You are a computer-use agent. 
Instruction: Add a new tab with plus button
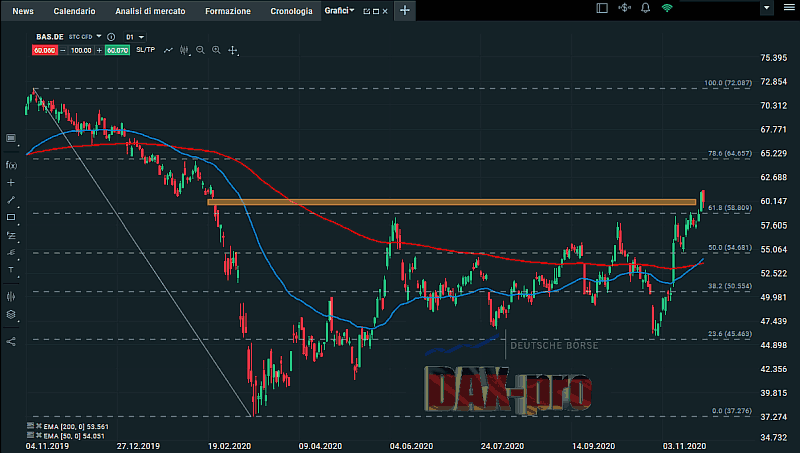click(405, 10)
